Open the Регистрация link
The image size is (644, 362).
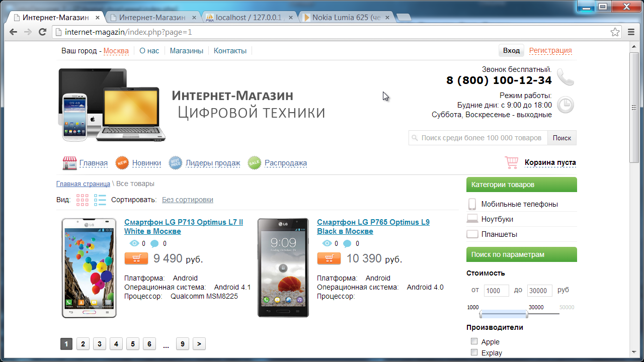550,50
